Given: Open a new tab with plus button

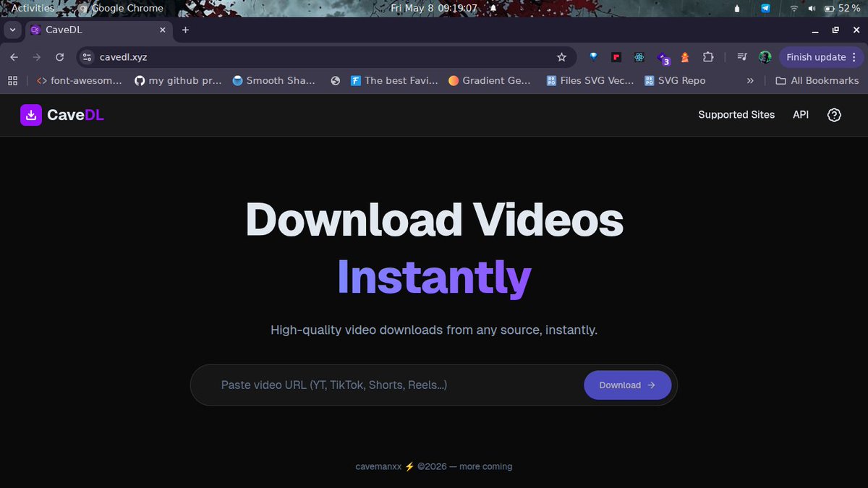Looking at the screenshot, I should point(185,30).
